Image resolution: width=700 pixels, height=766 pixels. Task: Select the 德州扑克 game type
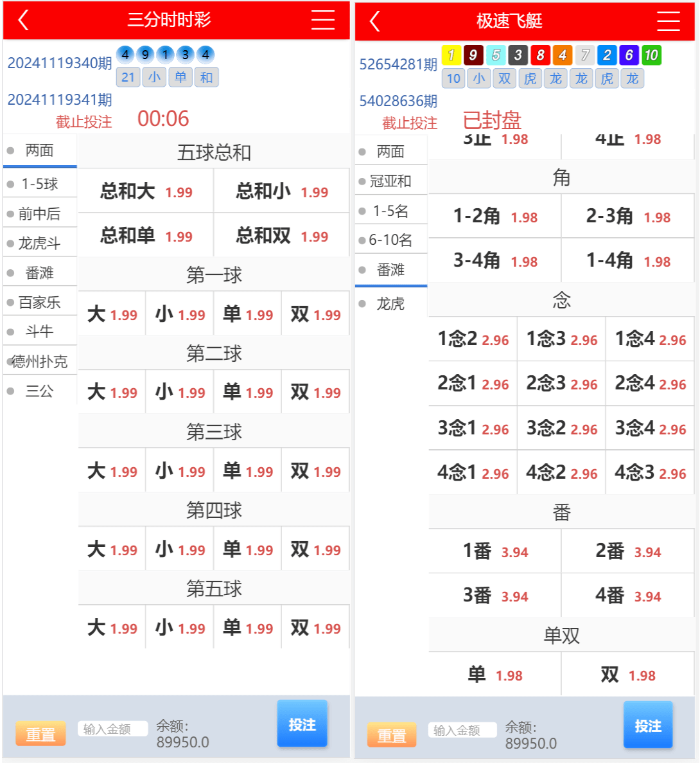(40, 361)
